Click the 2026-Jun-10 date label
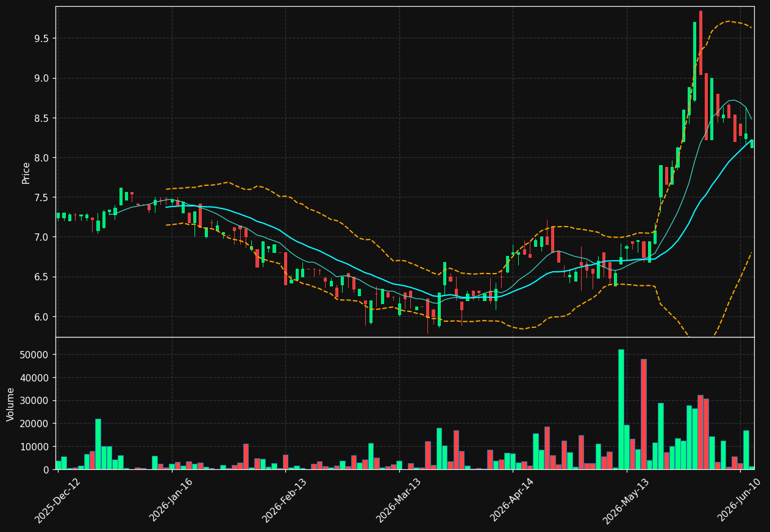 tap(740, 500)
